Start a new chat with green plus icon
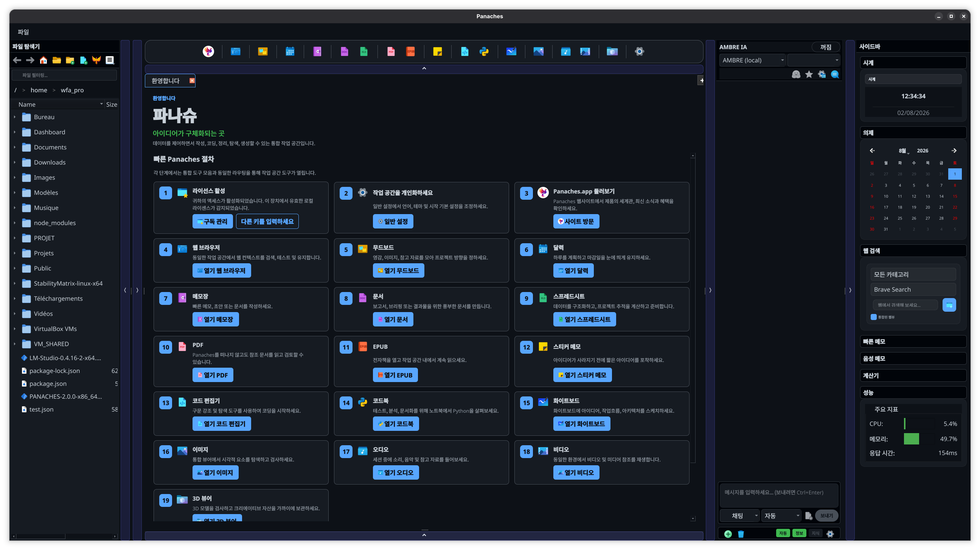This screenshot has height=550, width=980. click(728, 534)
